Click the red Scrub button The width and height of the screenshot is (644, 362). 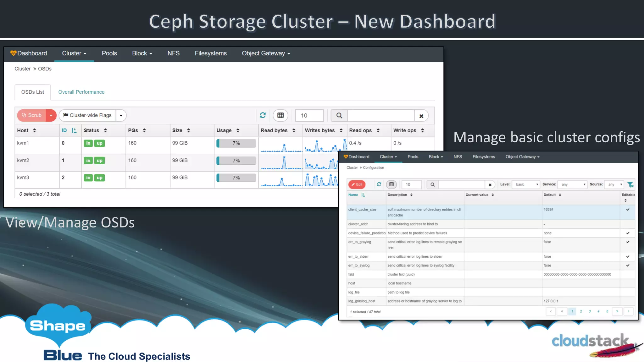[32, 115]
